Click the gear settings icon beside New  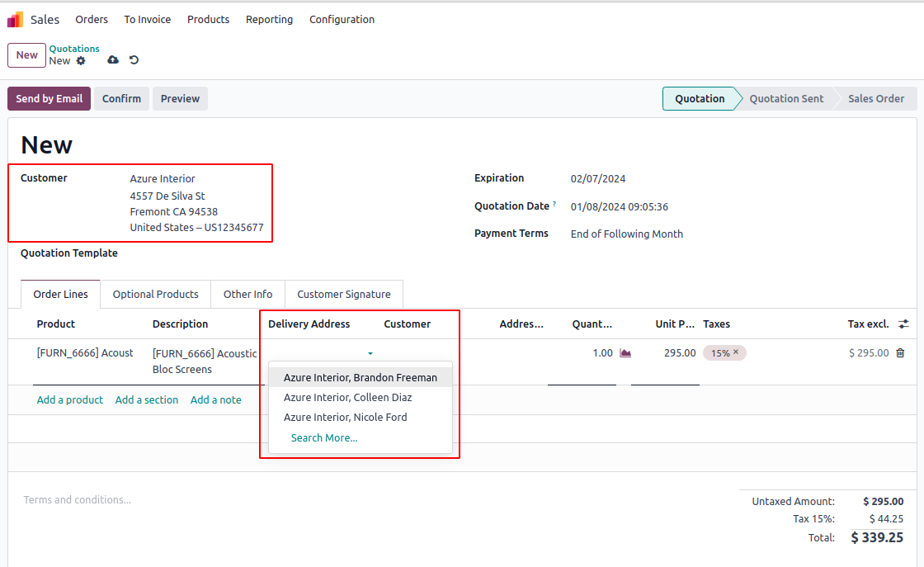(81, 61)
